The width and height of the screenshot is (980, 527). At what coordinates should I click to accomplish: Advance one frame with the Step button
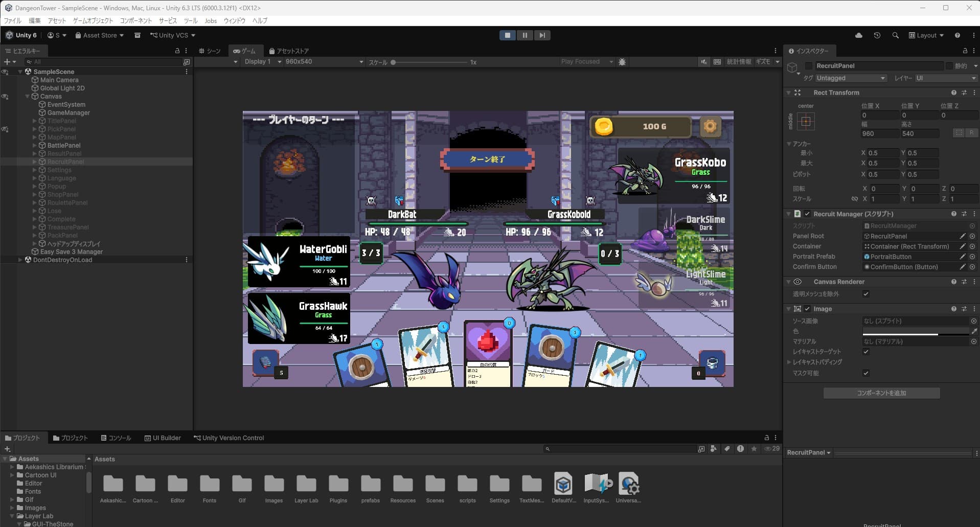click(x=542, y=35)
